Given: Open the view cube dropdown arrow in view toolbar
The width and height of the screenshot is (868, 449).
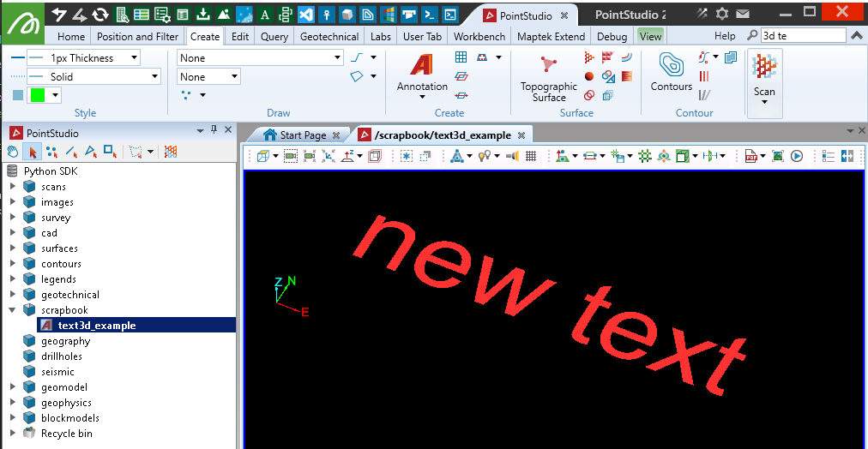Looking at the screenshot, I should point(275,157).
